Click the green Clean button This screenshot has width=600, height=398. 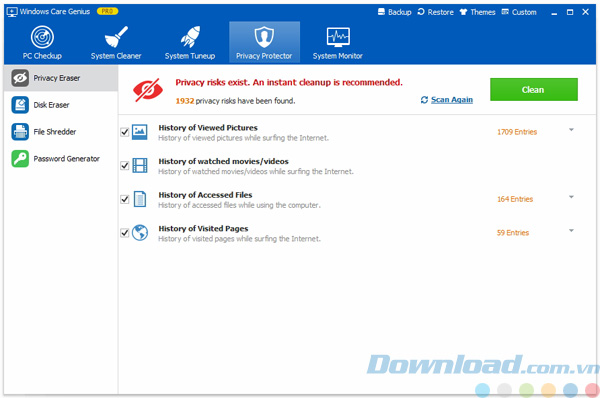click(x=534, y=90)
